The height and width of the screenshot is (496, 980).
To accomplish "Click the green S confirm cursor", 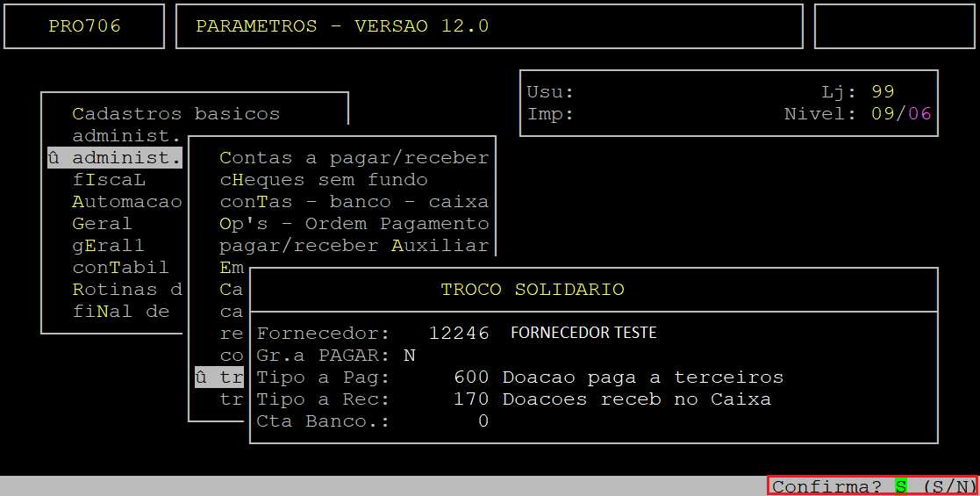I will [x=900, y=486].
